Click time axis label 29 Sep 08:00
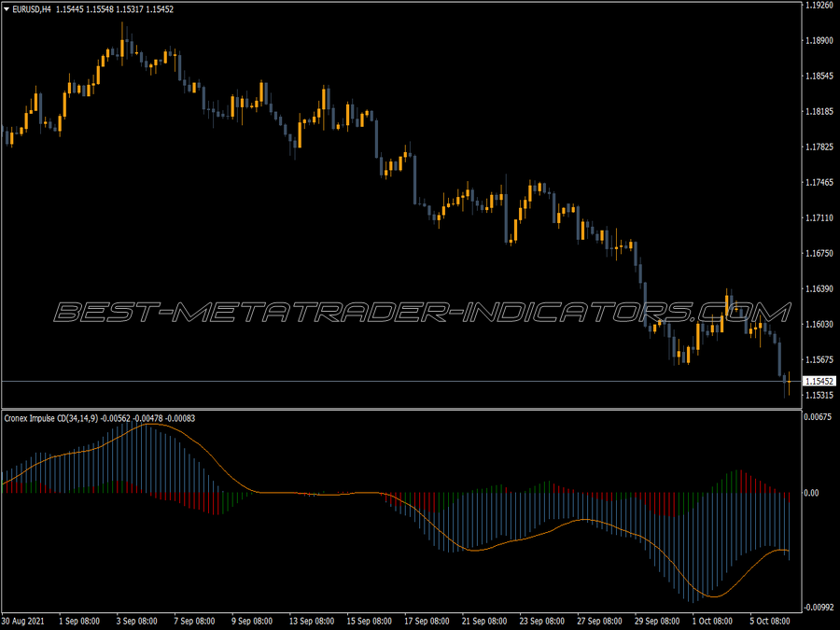The image size is (840, 630). (657, 622)
